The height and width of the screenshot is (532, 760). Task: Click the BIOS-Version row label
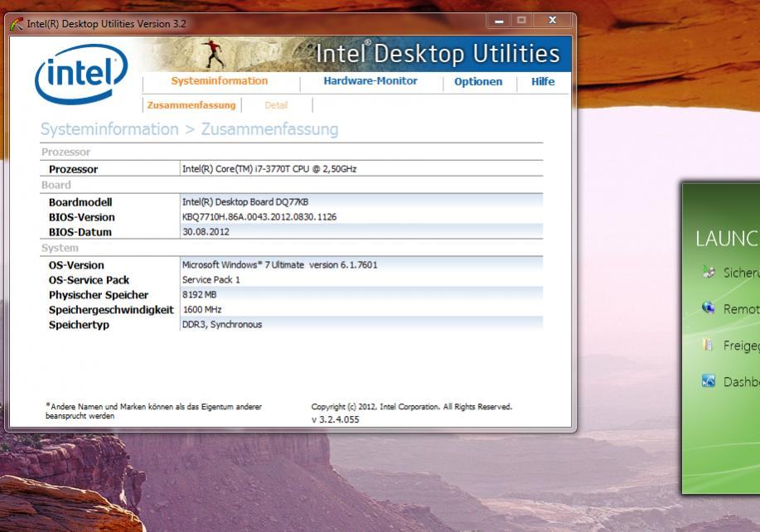pos(82,217)
